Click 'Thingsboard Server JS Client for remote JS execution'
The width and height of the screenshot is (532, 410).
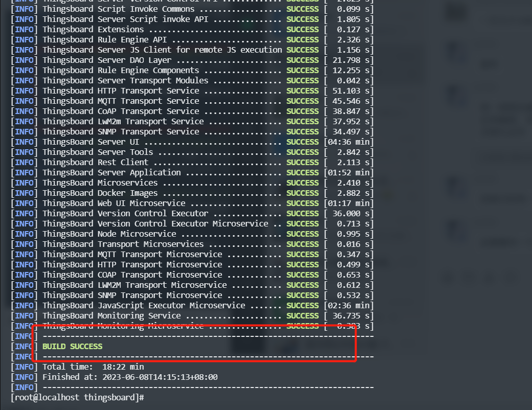(162, 50)
